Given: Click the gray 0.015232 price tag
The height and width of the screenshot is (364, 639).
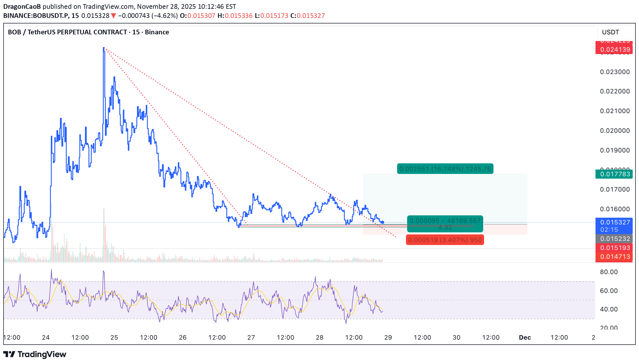Looking at the screenshot, I should click(615, 239).
